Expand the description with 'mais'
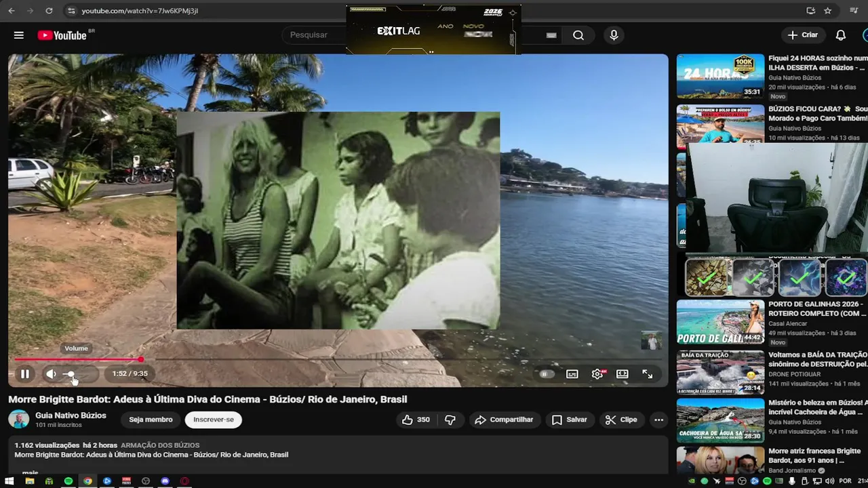 (x=30, y=472)
